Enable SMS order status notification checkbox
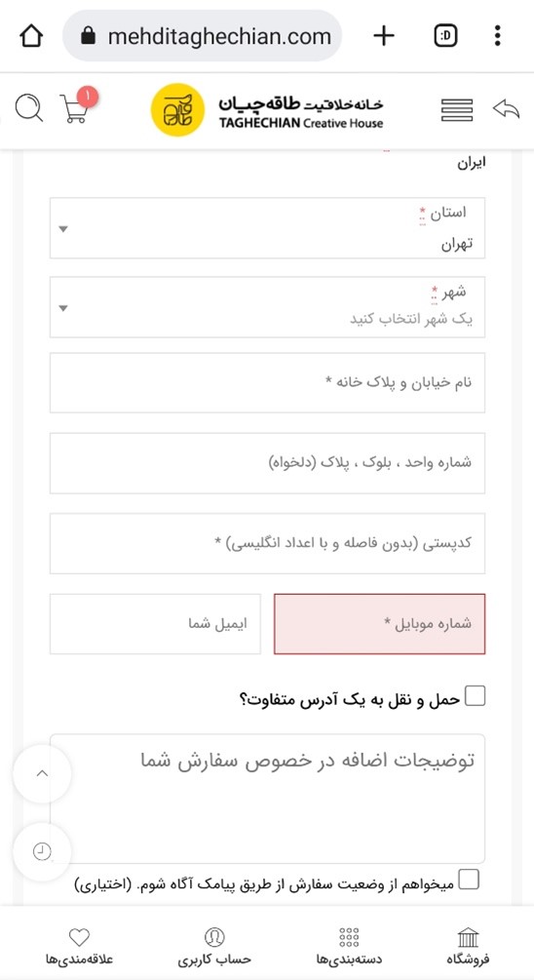The height and width of the screenshot is (980, 534). pyautogui.click(x=469, y=879)
